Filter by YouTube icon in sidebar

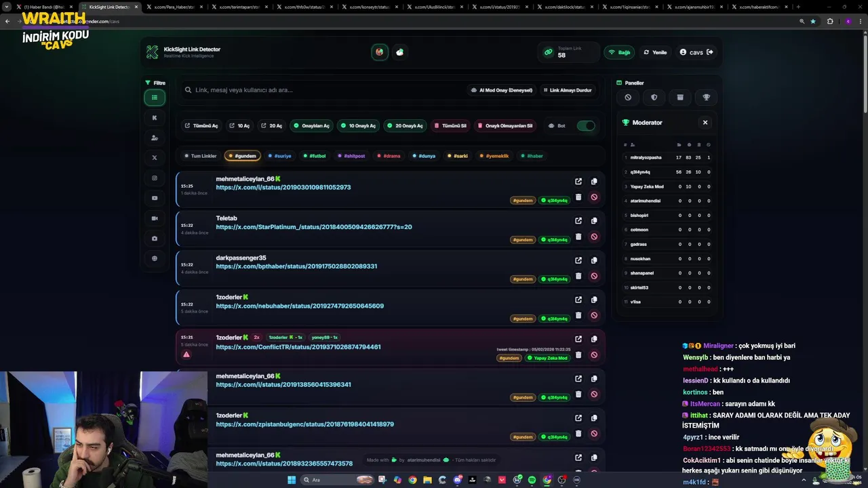point(155,198)
